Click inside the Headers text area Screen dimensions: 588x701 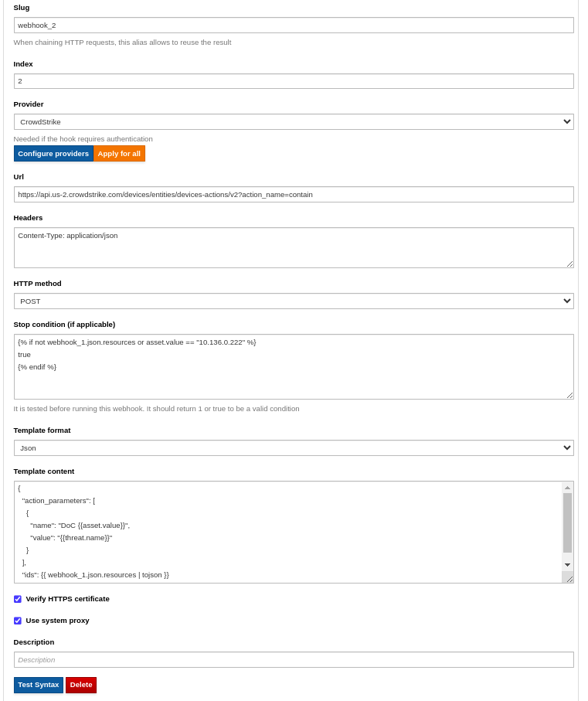pos(294,247)
